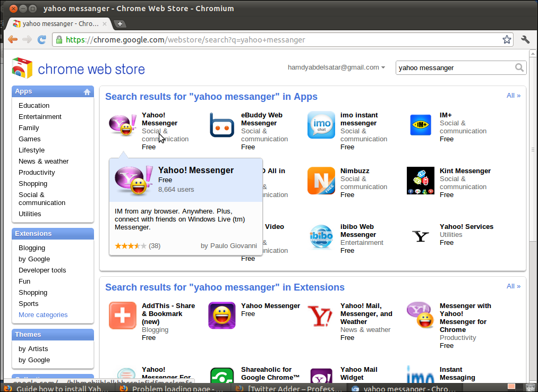Screen dimensions: 538x392
Task: Click the Yahoo! Messenger icon in the popup card
Action: pos(134,180)
